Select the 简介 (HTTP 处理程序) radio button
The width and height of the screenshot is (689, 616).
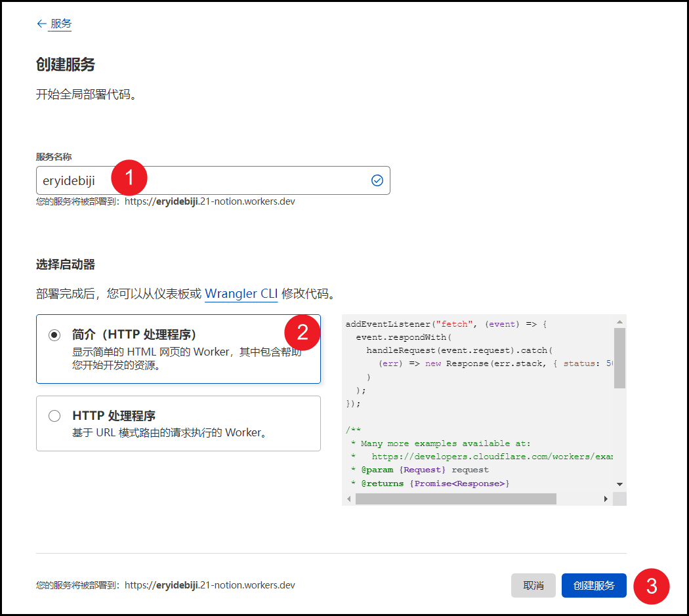click(54, 335)
